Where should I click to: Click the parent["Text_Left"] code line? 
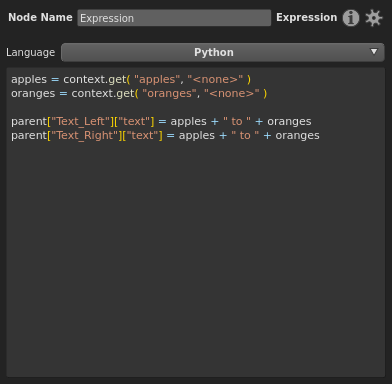click(x=161, y=121)
